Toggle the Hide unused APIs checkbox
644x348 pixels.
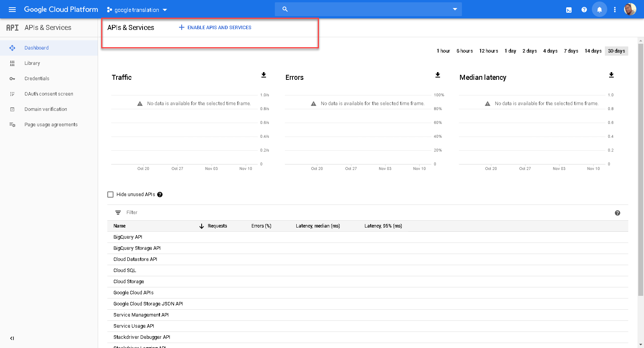coord(110,195)
